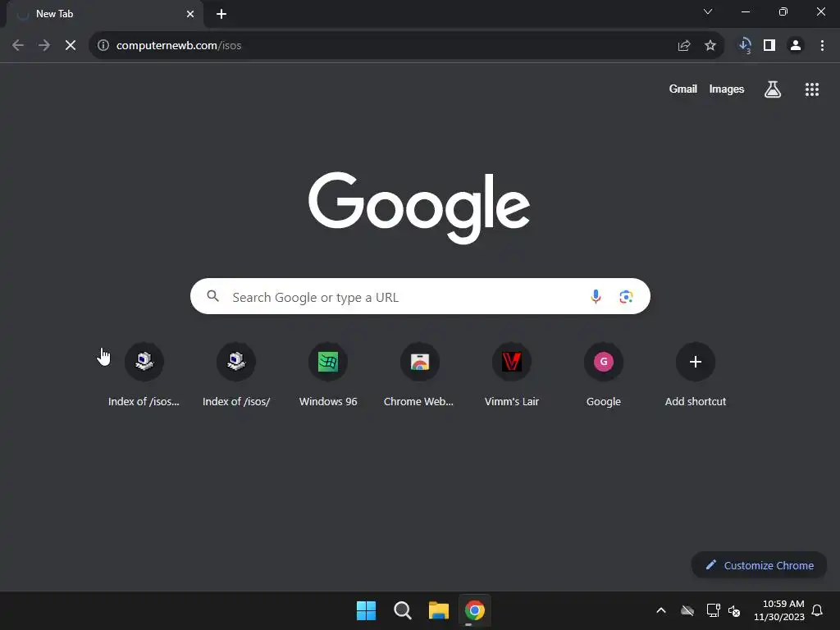Open the Gmail link
The height and width of the screenshot is (630, 840).
coord(683,89)
